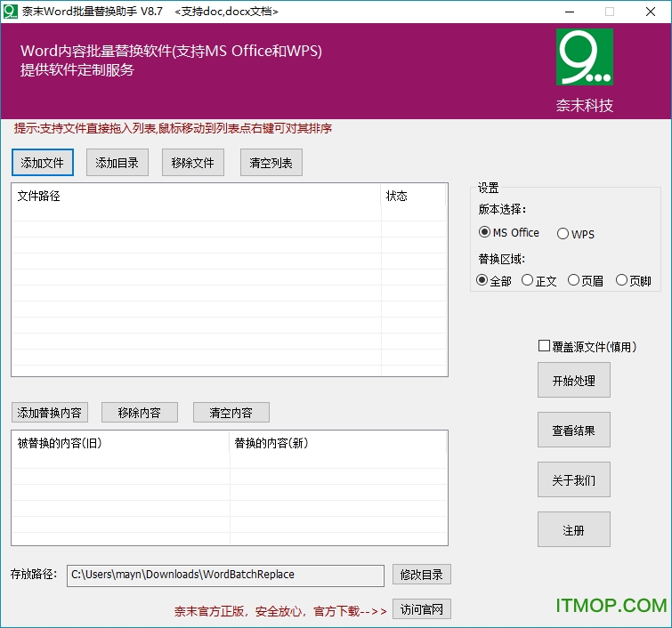Click the 存放路径 label

pos(34,574)
